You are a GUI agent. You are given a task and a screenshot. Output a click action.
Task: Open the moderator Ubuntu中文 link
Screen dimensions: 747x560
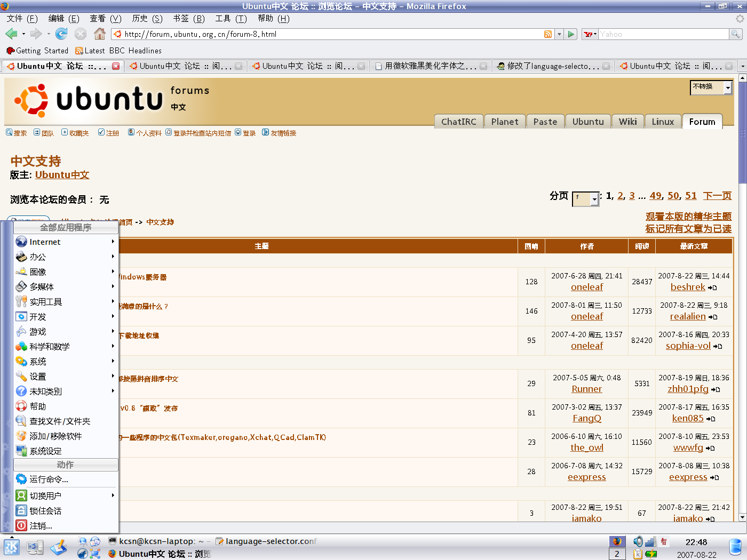click(x=62, y=175)
